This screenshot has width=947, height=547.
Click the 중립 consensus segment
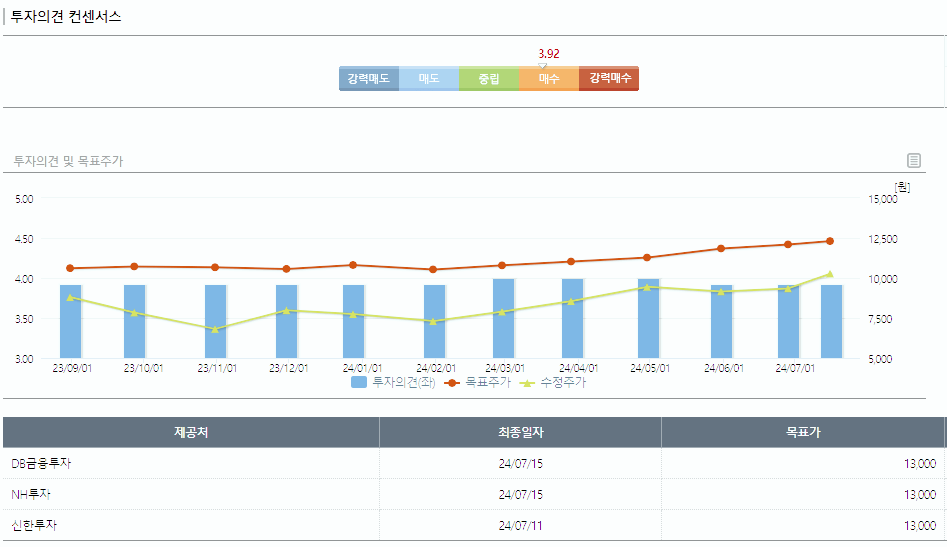[x=489, y=78]
